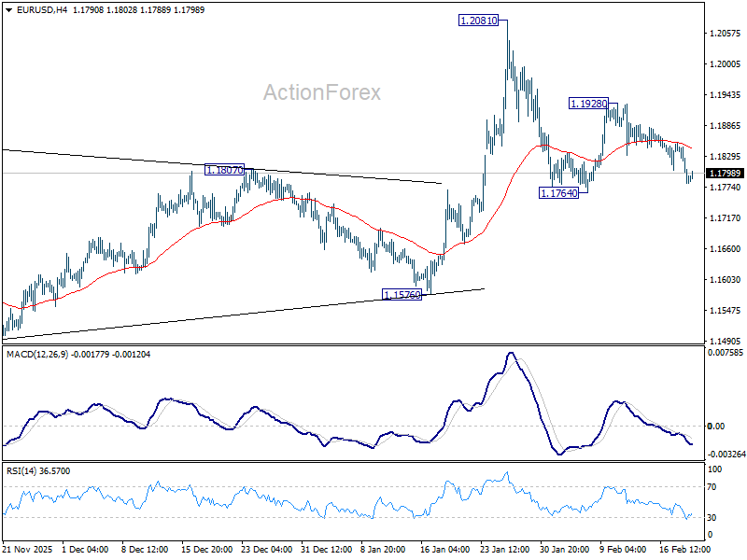Click the 23 Jan 12:00 time axis label
Screen dimensions: 747x560
[504, 550]
